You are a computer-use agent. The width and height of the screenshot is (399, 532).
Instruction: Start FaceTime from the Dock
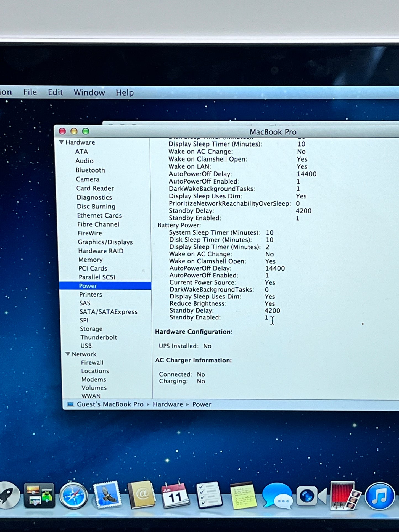pyautogui.click(x=311, y=496)
